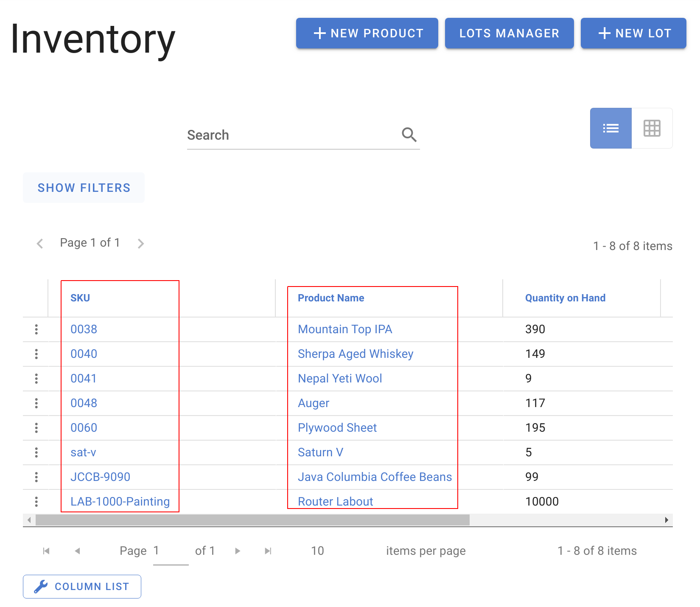The width and height of the screenshot is (700, 607).
Task: Open the kebab menu for Saturn V
Action: tap(36, 452)
